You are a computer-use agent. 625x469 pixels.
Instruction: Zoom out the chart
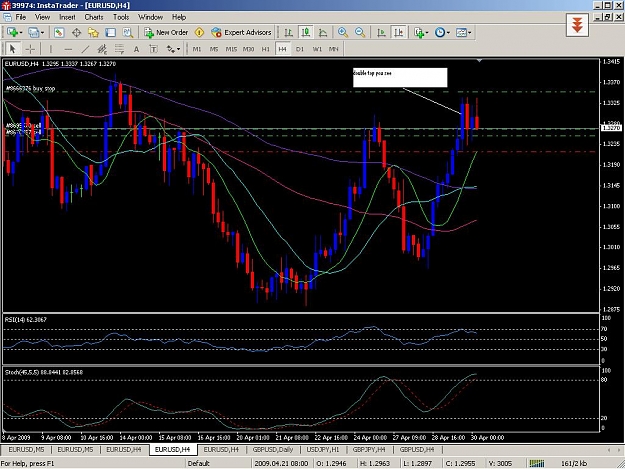[x=360, y=32]
